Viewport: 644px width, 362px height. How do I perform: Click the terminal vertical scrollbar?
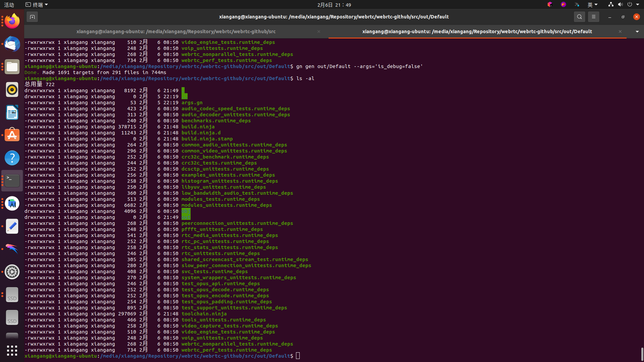642,354
